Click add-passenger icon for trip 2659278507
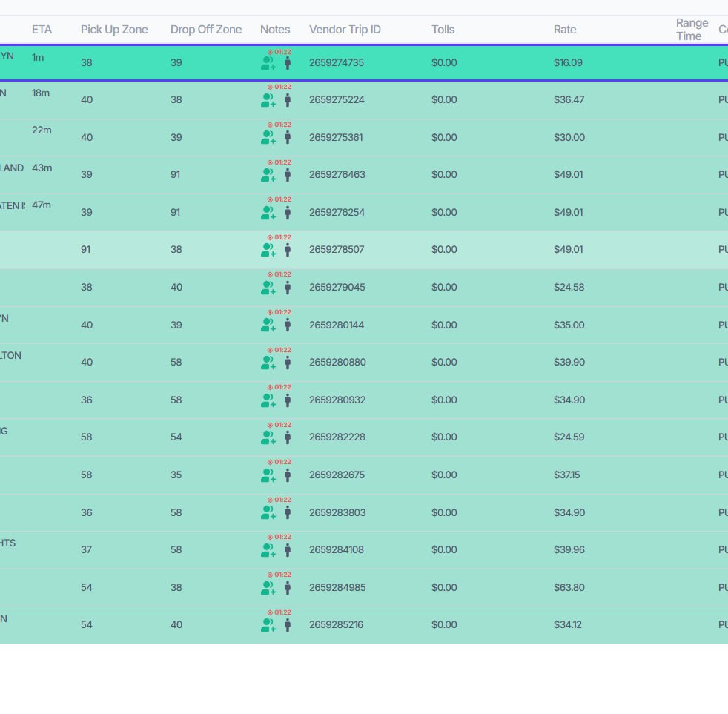728x714 pixels. point(268,250)
